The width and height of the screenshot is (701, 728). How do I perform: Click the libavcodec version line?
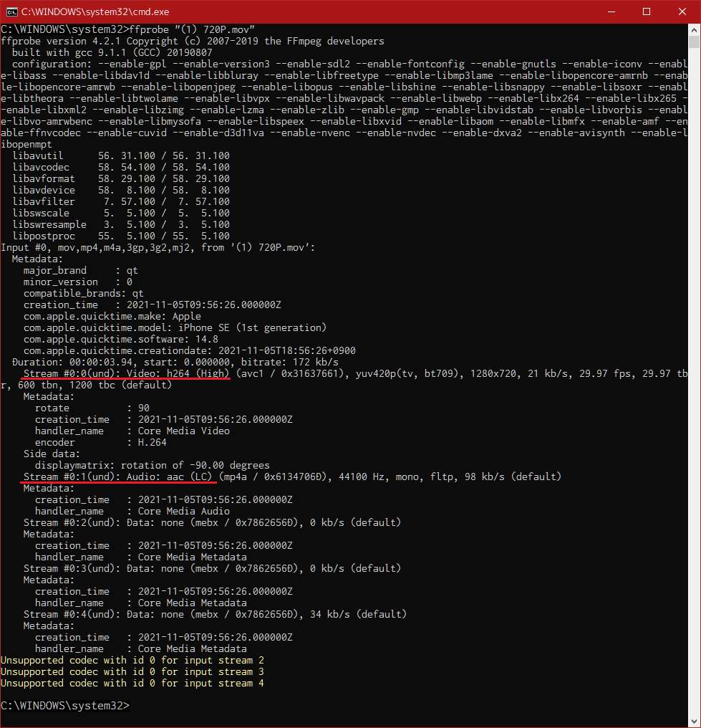click(x=121, y=167)
